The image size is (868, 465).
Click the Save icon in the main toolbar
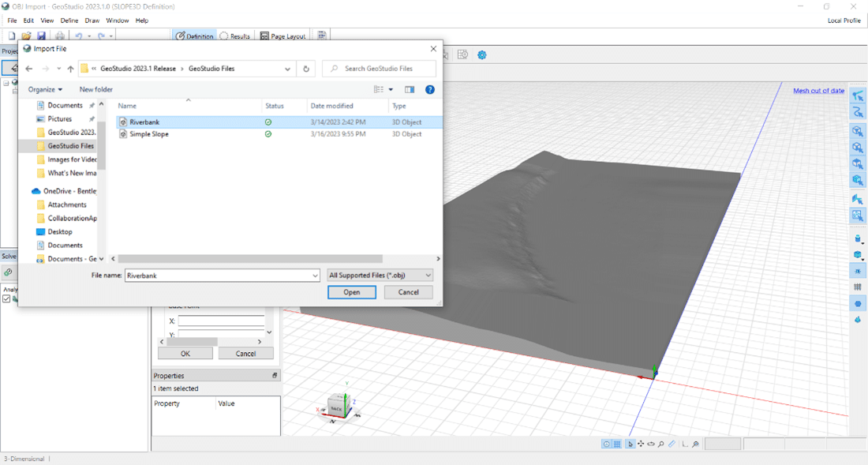41,35
